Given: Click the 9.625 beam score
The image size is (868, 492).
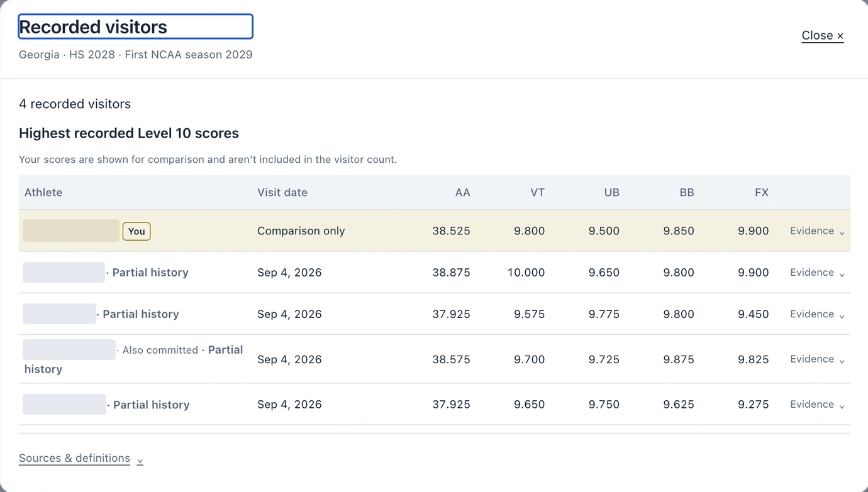Looking at the screenshot, I should 679,405.
